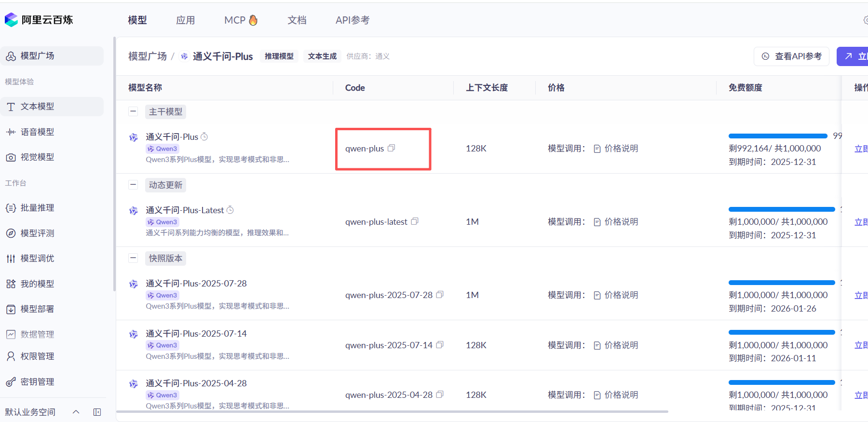Click the Qwen3 tag under 通义千问-Plus-2025-07-14
This screenshot has width=868, height=422.
pyautogui.click(x=163, y=345)
